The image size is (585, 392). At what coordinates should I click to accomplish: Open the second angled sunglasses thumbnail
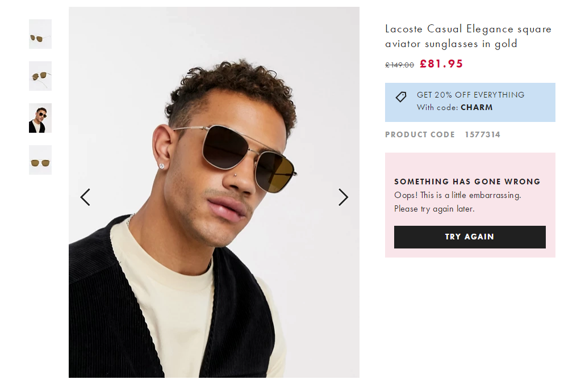pos(40,76)
